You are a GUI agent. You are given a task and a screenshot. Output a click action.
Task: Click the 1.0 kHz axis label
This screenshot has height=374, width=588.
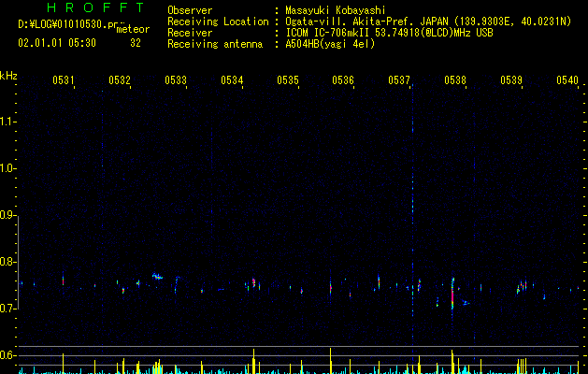7,168
